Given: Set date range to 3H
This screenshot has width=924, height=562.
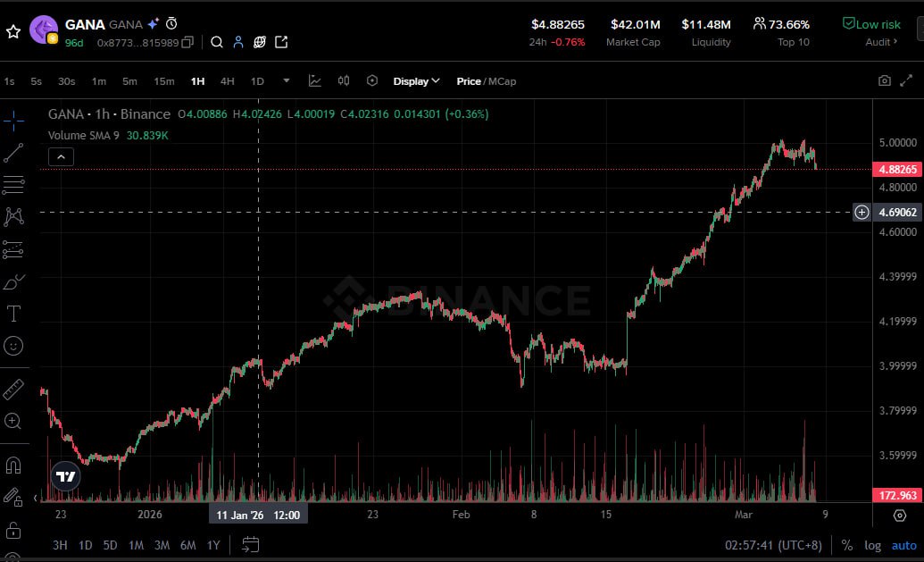Looking at the screenshot, I should tap(60, 545).
